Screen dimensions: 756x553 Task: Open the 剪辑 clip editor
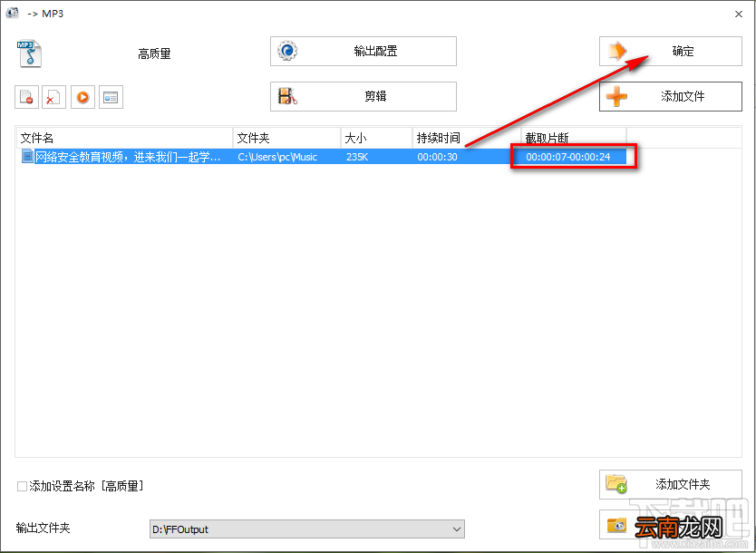point(363,96)
